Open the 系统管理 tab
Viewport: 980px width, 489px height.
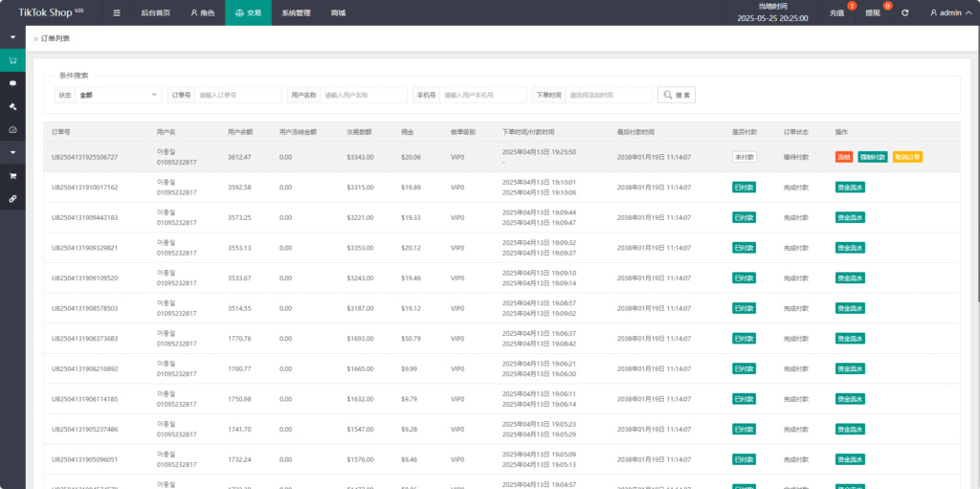pyautogui.click(x=296, y=12)
